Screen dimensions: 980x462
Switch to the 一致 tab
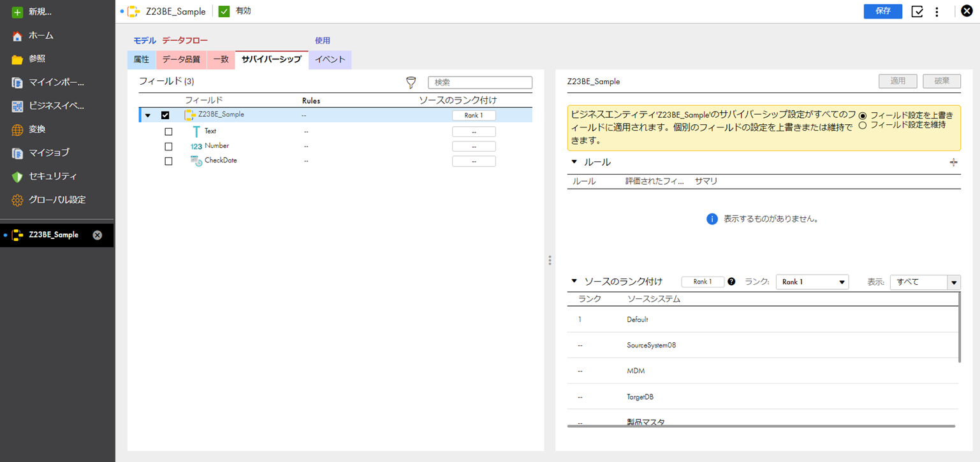(221, 60)
